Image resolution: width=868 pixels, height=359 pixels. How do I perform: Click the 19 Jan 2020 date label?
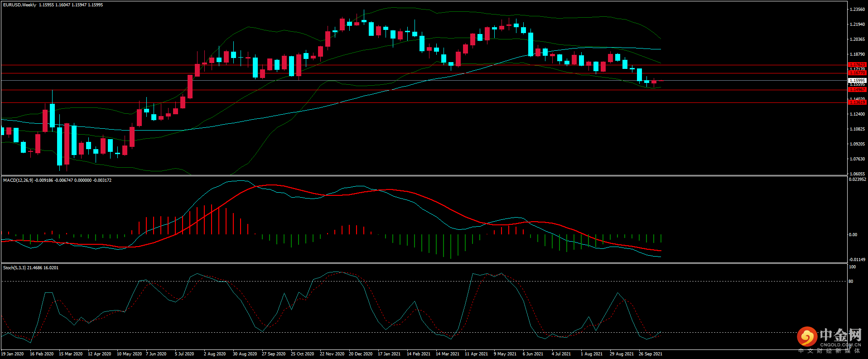pyautogui.click(x=12, y=354)
